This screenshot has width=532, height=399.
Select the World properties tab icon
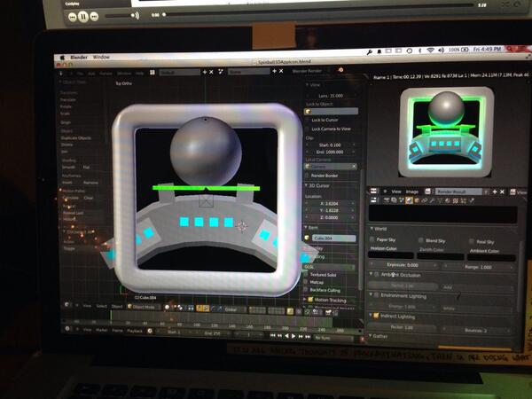tap(409, 200)
